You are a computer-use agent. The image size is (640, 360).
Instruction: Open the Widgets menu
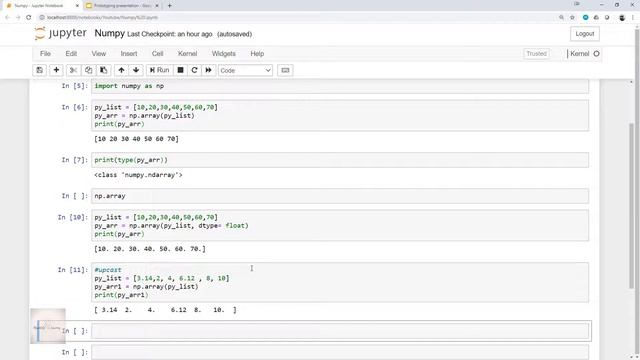224,53
